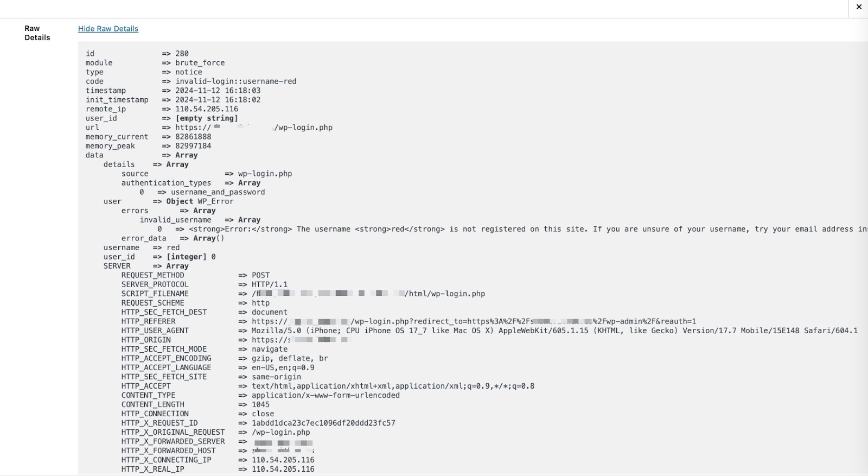Image resolution: width=868 pixels, height=476 pixels.
Task: Click the CONTENT_TYPE application/x-www-form-urlencoded value
Action: coord(325,395)
